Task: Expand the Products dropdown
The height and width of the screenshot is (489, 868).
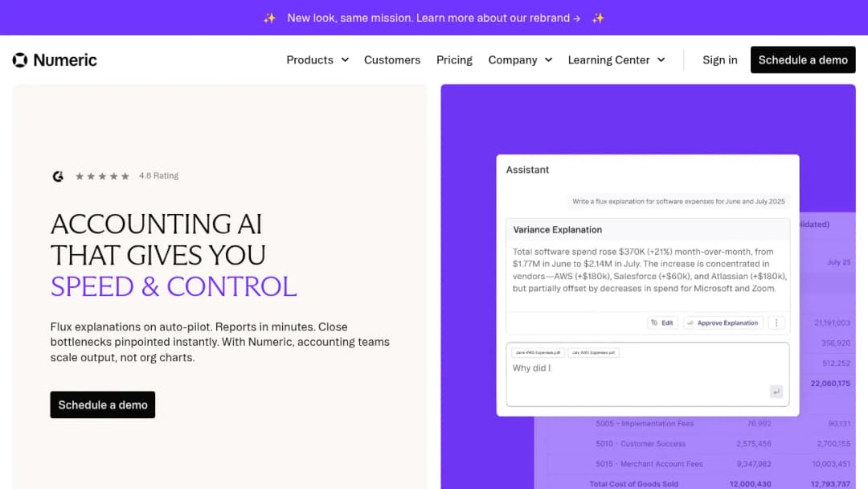Action: point(317,60)
